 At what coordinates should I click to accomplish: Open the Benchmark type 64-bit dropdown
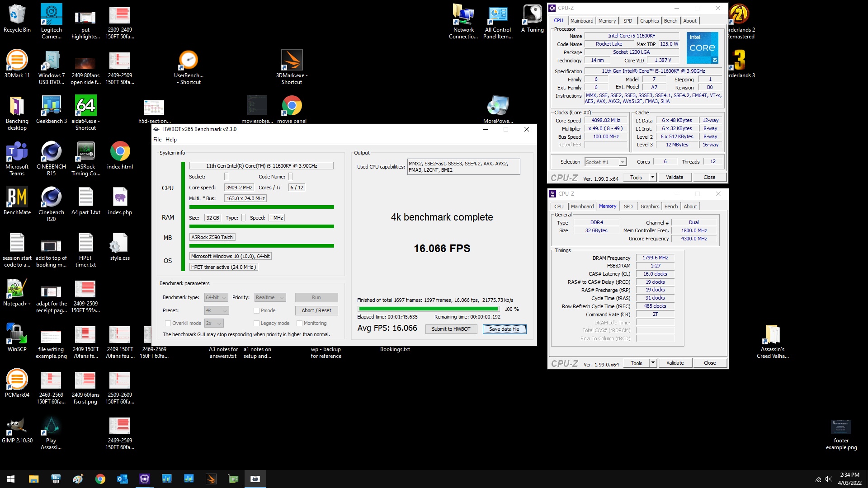point(216,297)
